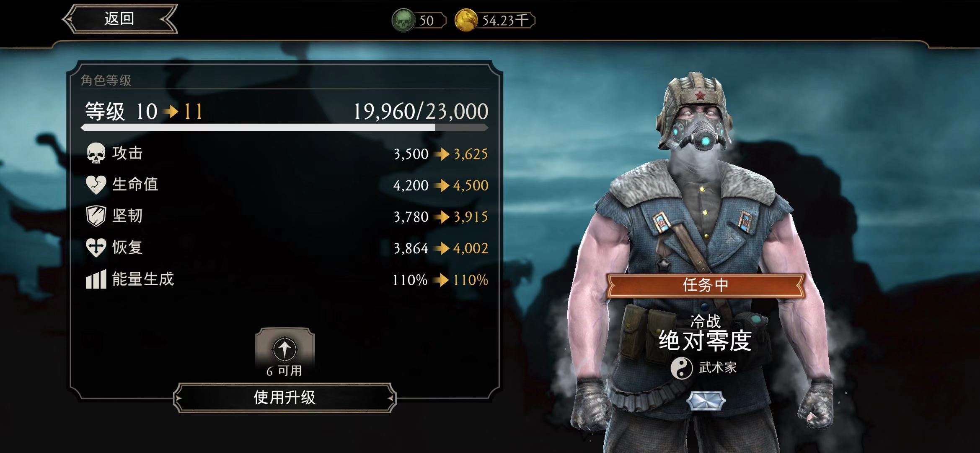
Task: Tap the gold dragon coin icon
Action: (x=466, y=21)
